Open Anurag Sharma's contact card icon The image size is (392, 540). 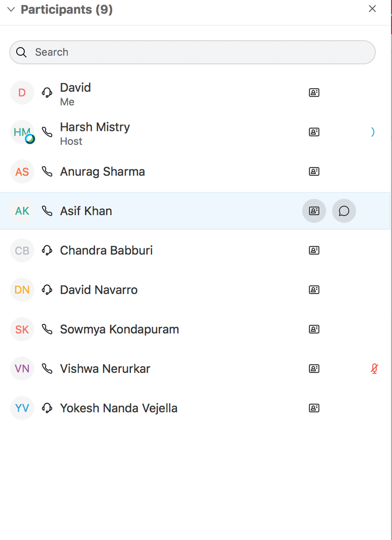[314, 171]
